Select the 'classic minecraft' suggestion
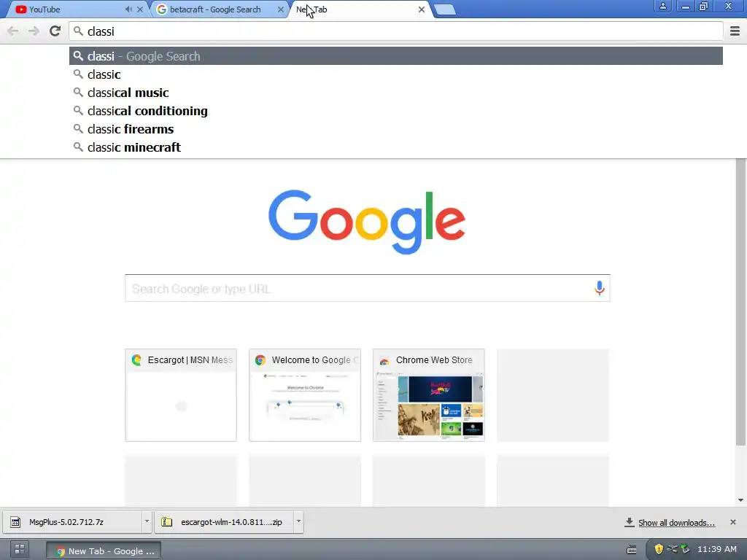747x560 pixels. [x=396, y=147]
